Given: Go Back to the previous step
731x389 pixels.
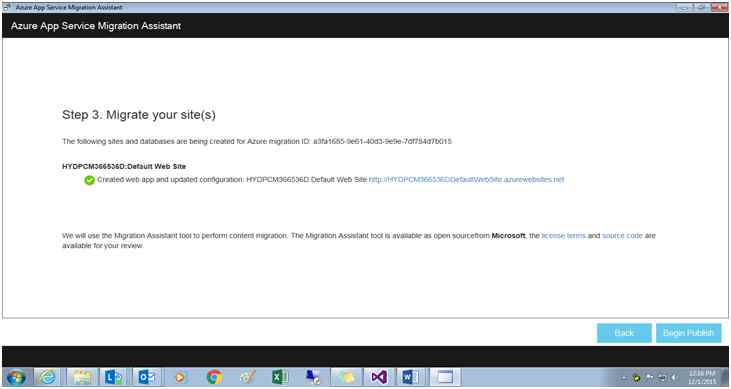Looking at the screenshot, I should (x=624, y=333).
